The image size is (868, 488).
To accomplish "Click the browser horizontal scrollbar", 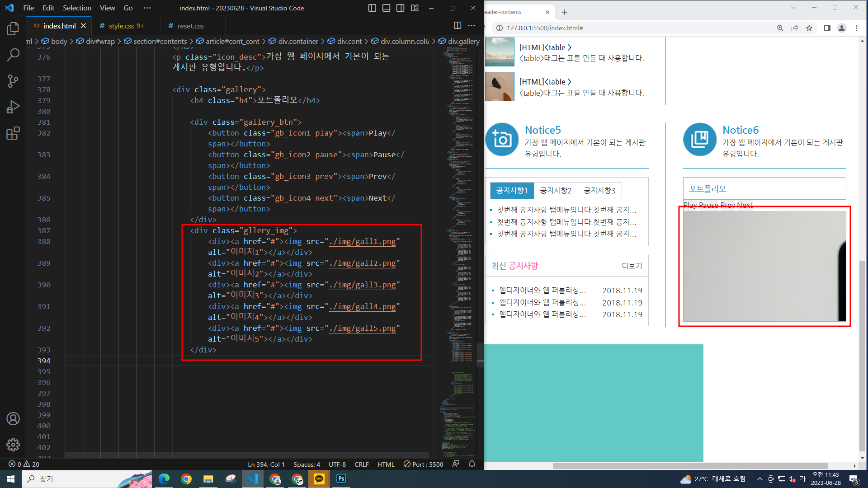I will pos(690,466).
